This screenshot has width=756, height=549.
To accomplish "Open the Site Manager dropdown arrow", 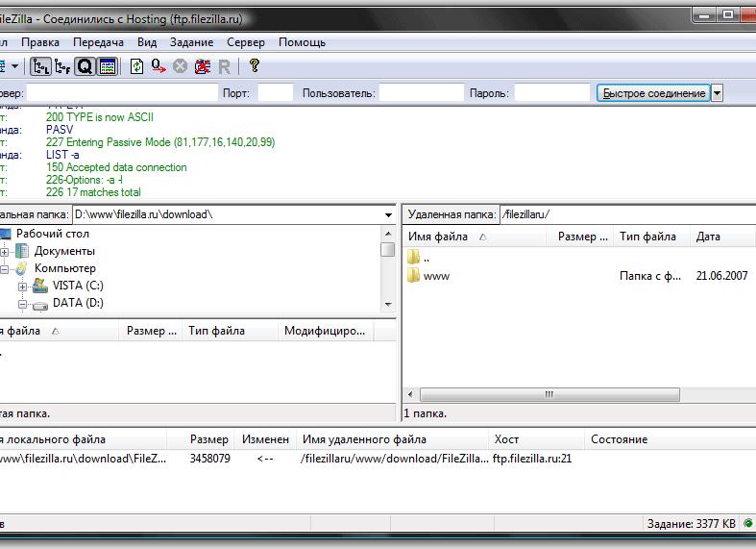I will click(15, 66).
